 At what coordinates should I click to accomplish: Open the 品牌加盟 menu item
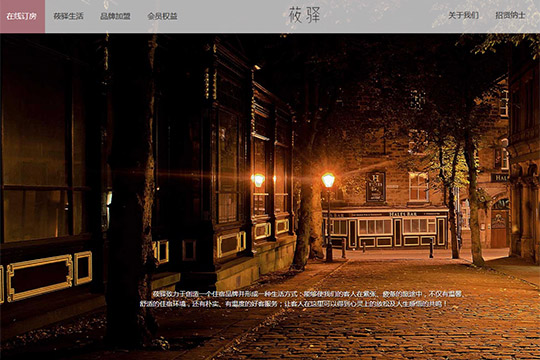[115, 16]
